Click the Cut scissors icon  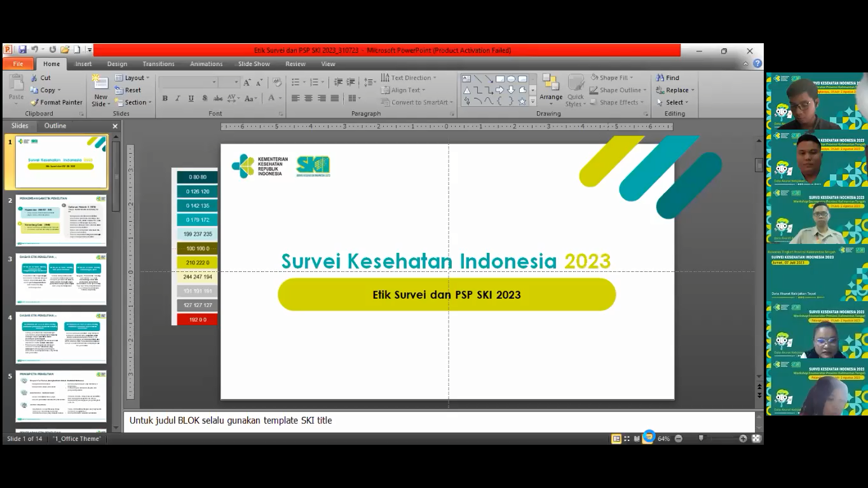click(34, 78)
